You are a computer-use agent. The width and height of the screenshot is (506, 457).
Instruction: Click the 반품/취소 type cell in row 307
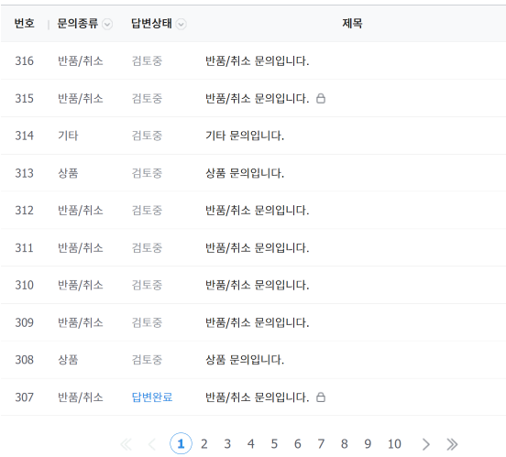[80, 397]
